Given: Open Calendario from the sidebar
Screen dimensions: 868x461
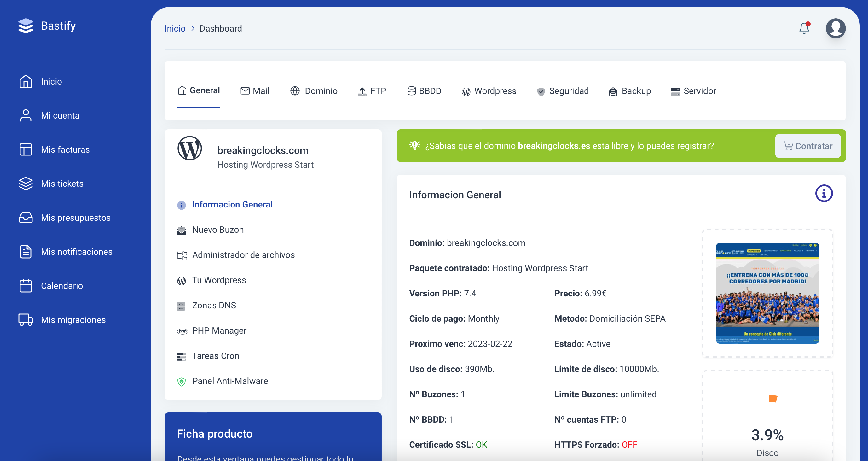Looking at the screenshot, I should tap(62, 286).
